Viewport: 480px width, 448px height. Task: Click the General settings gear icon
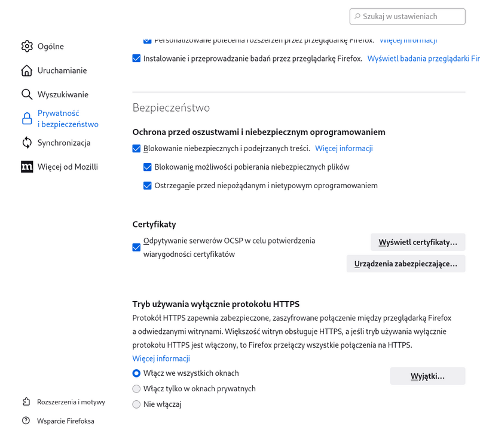[27, 47]
